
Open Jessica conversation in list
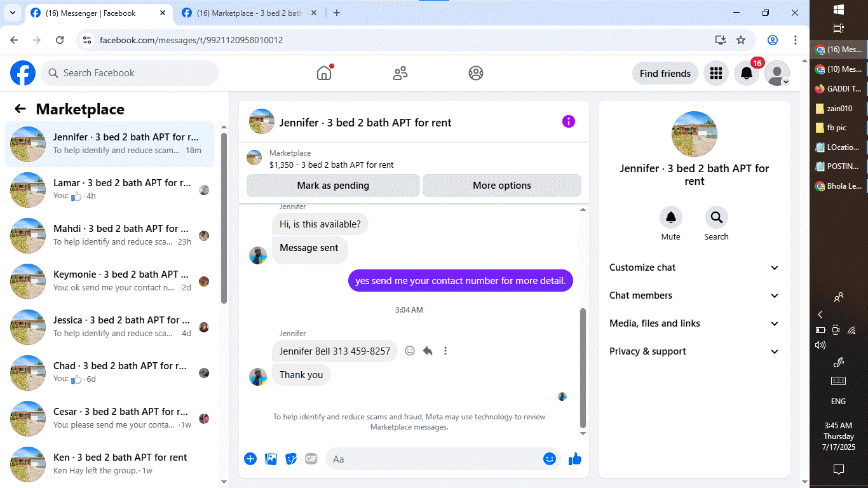coord(110,327)
